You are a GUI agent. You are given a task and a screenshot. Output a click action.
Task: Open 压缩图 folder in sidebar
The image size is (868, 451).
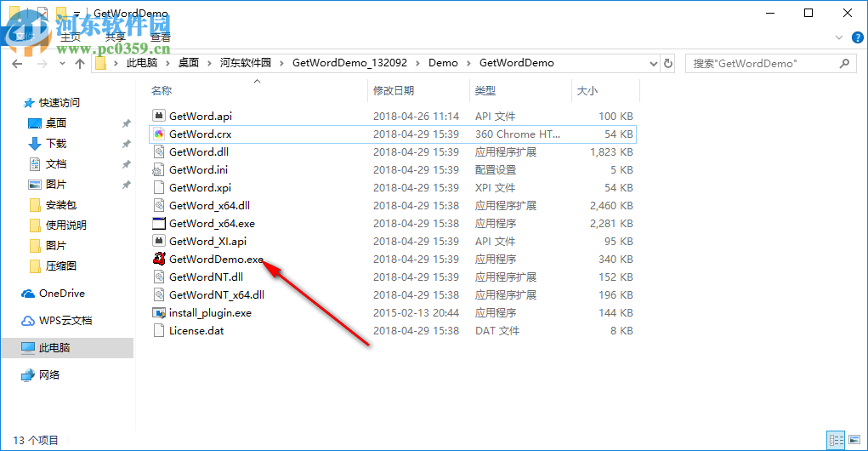pyautogui.click(x=61, y=266)
